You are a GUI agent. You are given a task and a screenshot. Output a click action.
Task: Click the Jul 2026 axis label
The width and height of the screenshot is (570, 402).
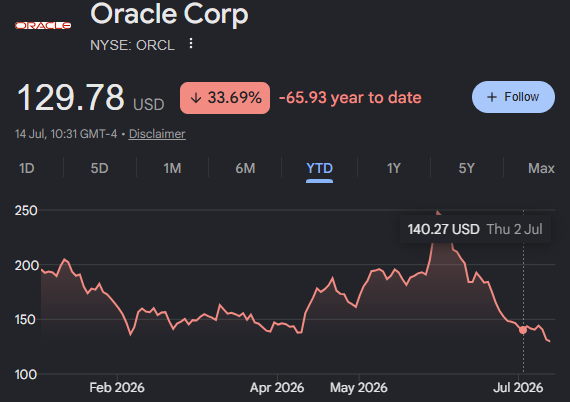[518, 387]
